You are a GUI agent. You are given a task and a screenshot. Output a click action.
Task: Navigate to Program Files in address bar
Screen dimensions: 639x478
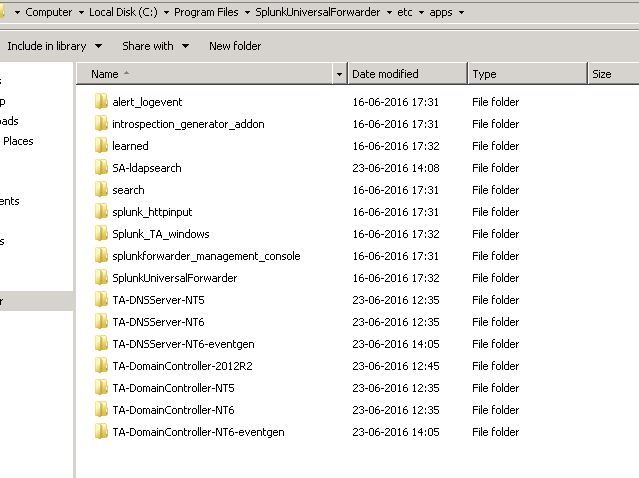click(x=207, y=12)
